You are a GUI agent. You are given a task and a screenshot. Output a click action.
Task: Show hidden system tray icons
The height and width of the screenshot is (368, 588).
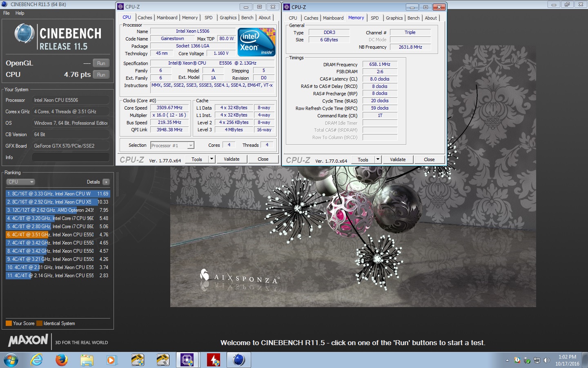pos(507,360)
